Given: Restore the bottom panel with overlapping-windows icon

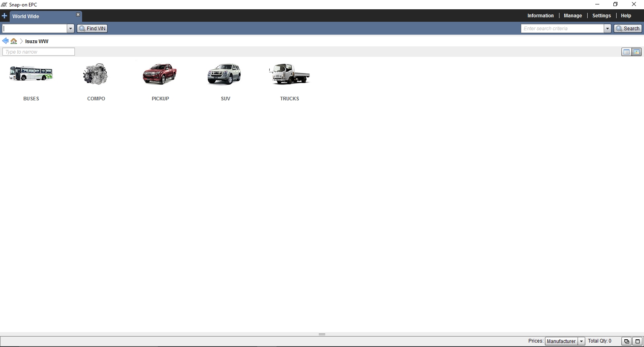Looking at the screenshot, I should pos(626,341).
